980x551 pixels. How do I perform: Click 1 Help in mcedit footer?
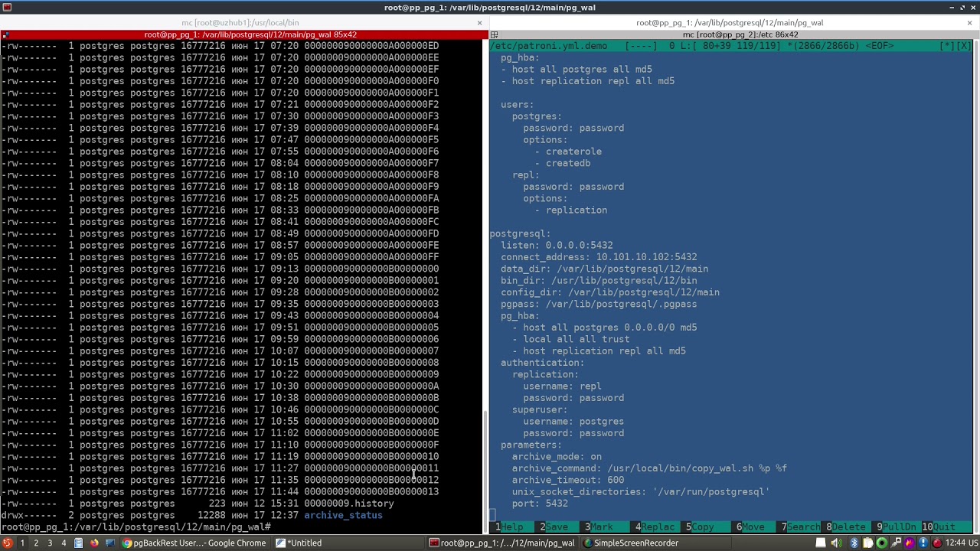pos(511,527)
